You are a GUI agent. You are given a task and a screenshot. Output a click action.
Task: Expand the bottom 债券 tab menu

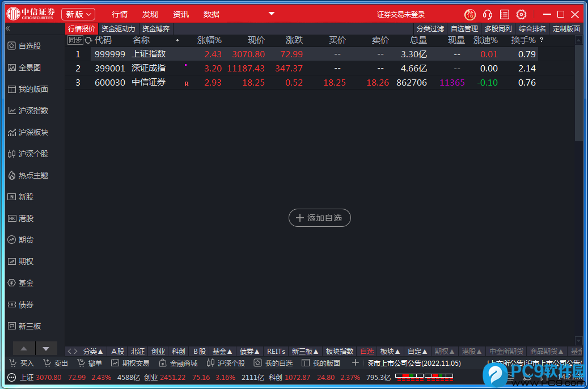coord(249,352)
